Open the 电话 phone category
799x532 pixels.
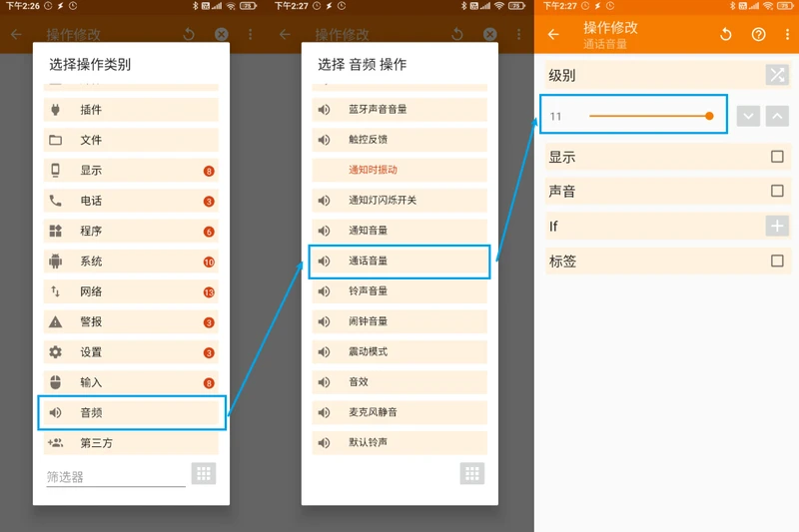point(131,201)
